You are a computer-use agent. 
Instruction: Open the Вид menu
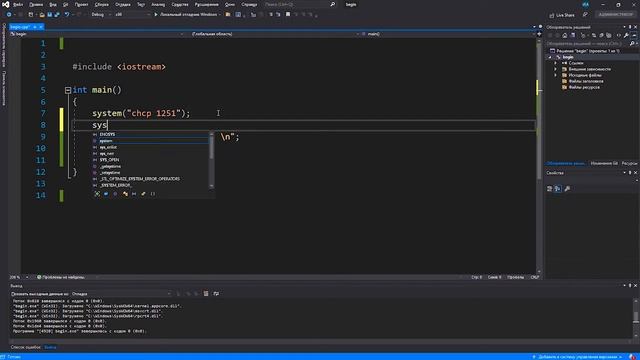click(x=53, y=4)
